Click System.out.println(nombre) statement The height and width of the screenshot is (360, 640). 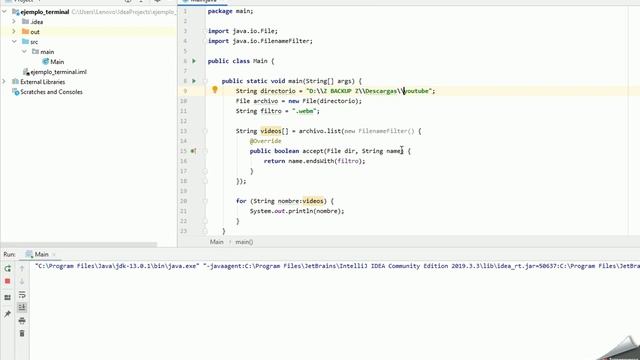point(297,211)
